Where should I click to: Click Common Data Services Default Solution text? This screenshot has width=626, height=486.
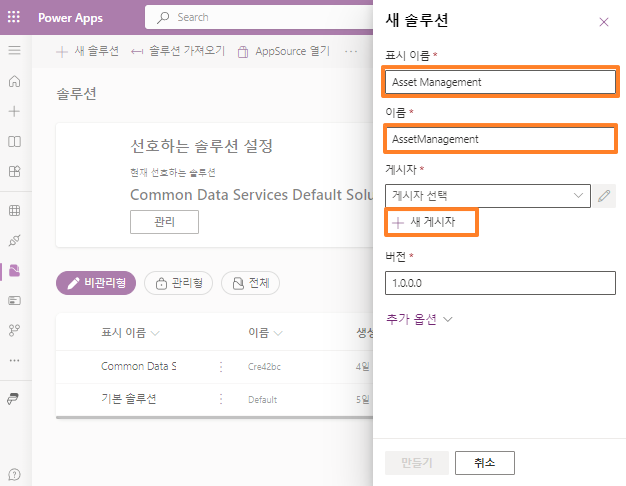click(x=252, y=194)
